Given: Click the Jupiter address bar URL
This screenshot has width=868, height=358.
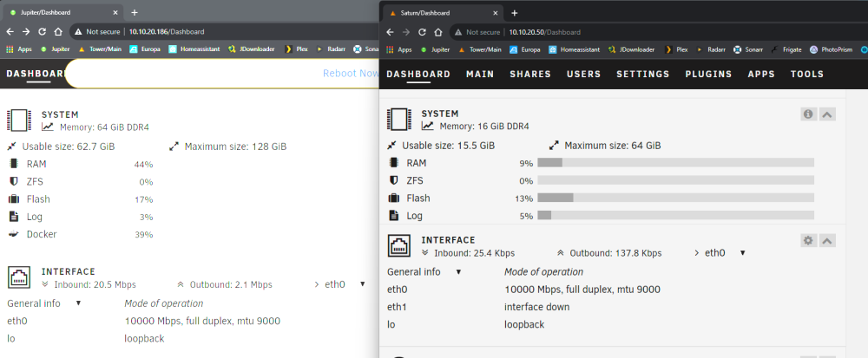Looking at the screenshot, I should [x=167, y=31].
